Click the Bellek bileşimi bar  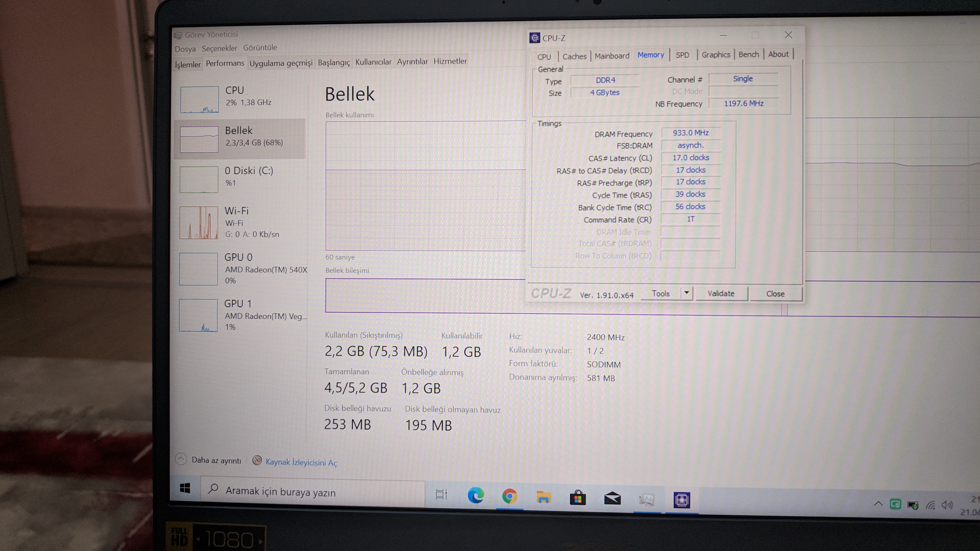point(426,295)
